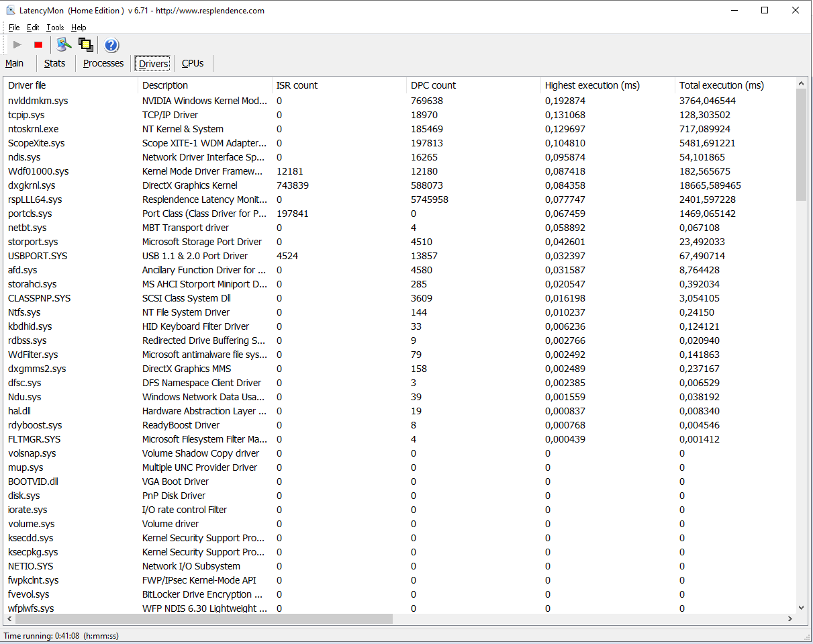Open help via blue question mark icon
The height and width of the screenshot is (644, 813).
[x=111, y=45]
